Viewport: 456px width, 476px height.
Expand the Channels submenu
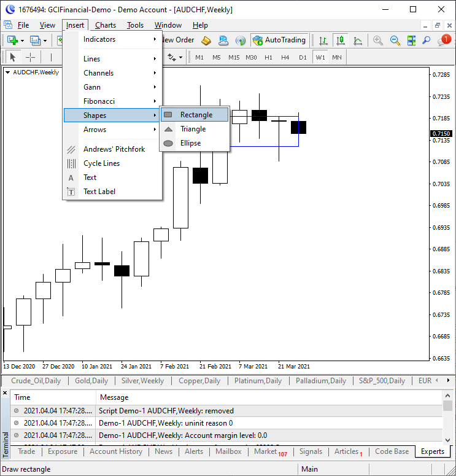(x=112, y=73)
